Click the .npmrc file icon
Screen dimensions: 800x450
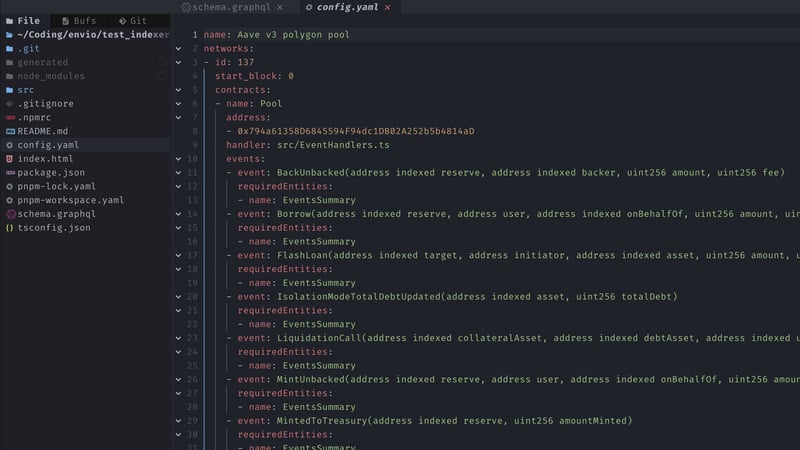point(10,117)
